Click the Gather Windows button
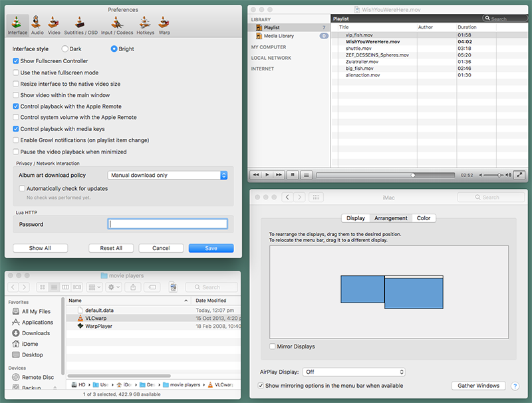532x403 pixels. 478,386
